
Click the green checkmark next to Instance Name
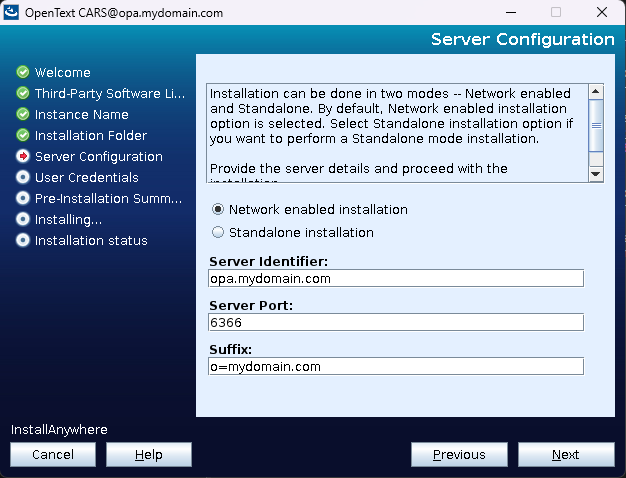pyautogui.click(x=23, y=114)
